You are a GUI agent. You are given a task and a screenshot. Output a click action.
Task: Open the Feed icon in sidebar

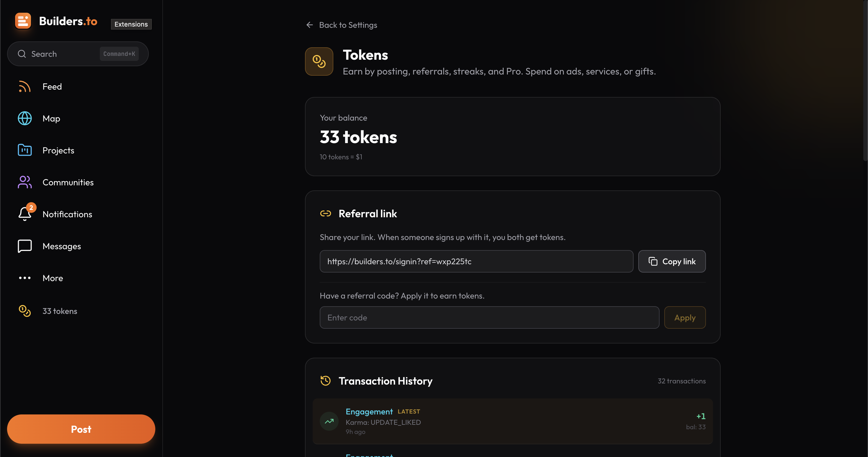click(x=25, y=87)
